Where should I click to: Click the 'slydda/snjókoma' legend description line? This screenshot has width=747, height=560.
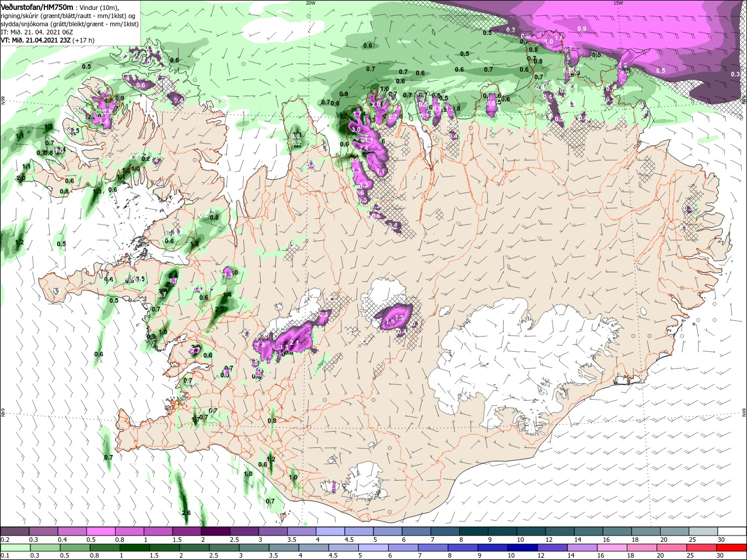point(69,24)
